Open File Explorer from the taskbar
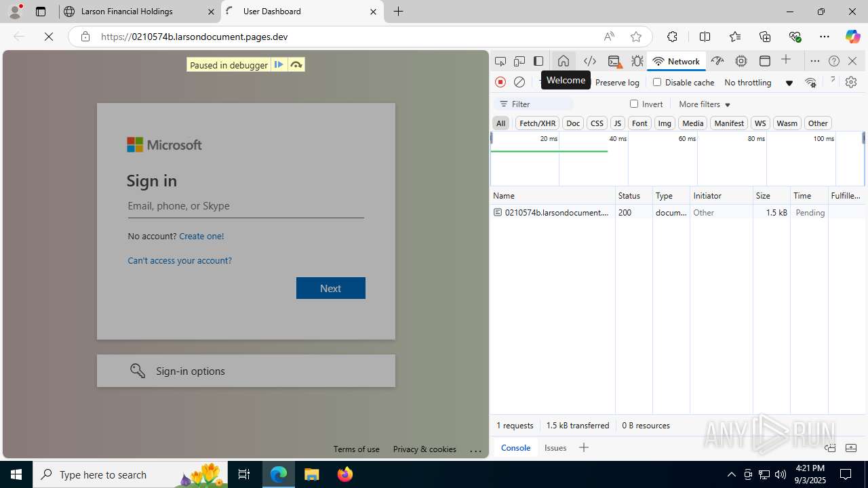 [x=312, y=474]
